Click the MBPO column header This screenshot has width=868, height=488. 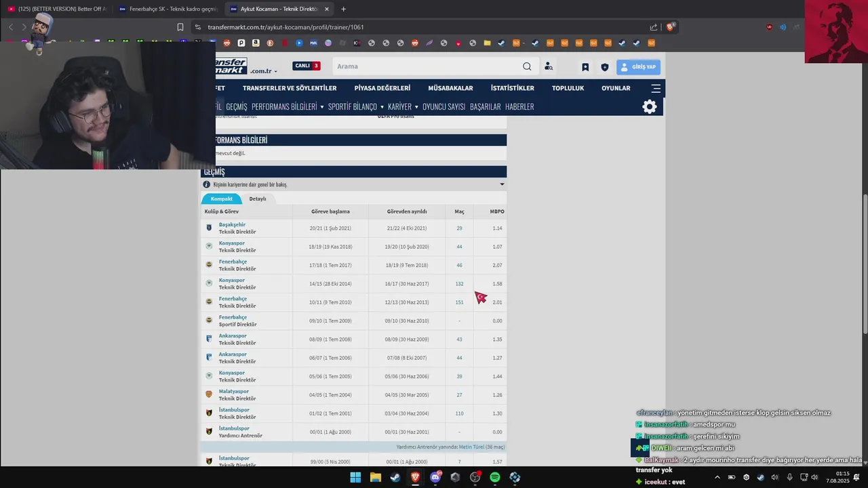pos(497,211)
